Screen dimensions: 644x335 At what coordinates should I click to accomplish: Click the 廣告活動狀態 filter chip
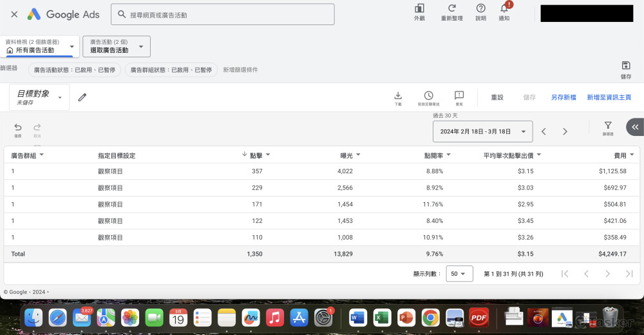click(74, 70)
